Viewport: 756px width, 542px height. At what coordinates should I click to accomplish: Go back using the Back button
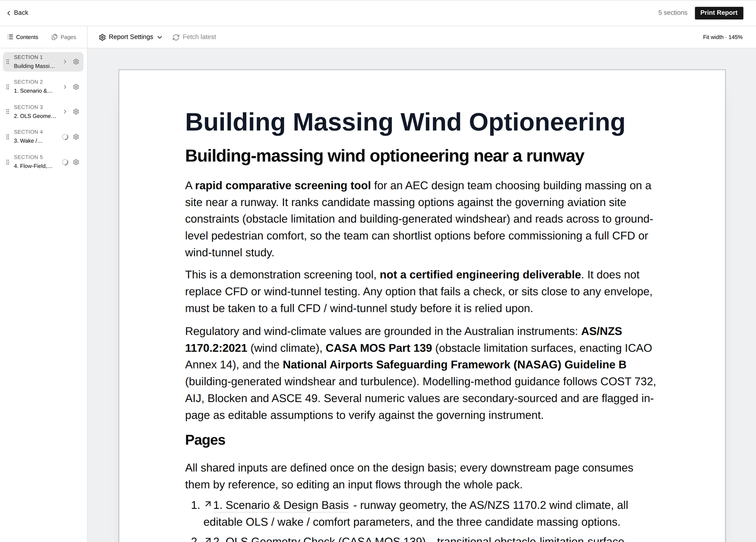click(x=17, y=13)
